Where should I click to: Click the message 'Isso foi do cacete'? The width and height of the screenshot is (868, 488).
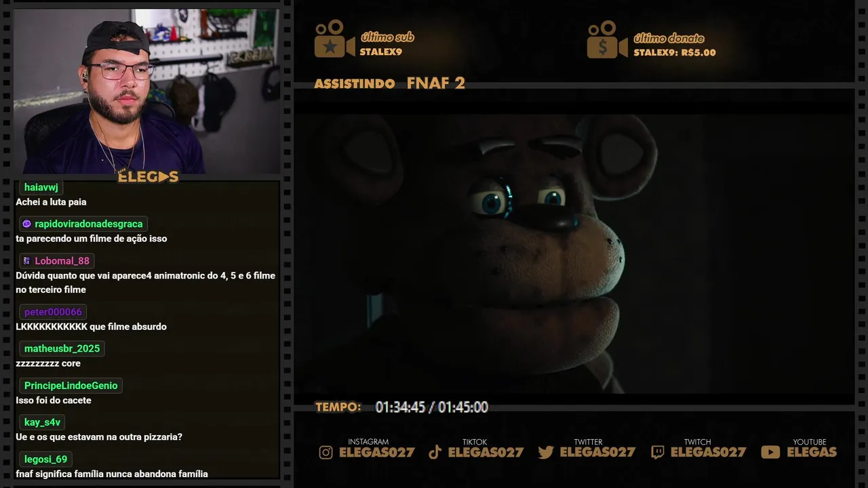(x=54, y=401)
